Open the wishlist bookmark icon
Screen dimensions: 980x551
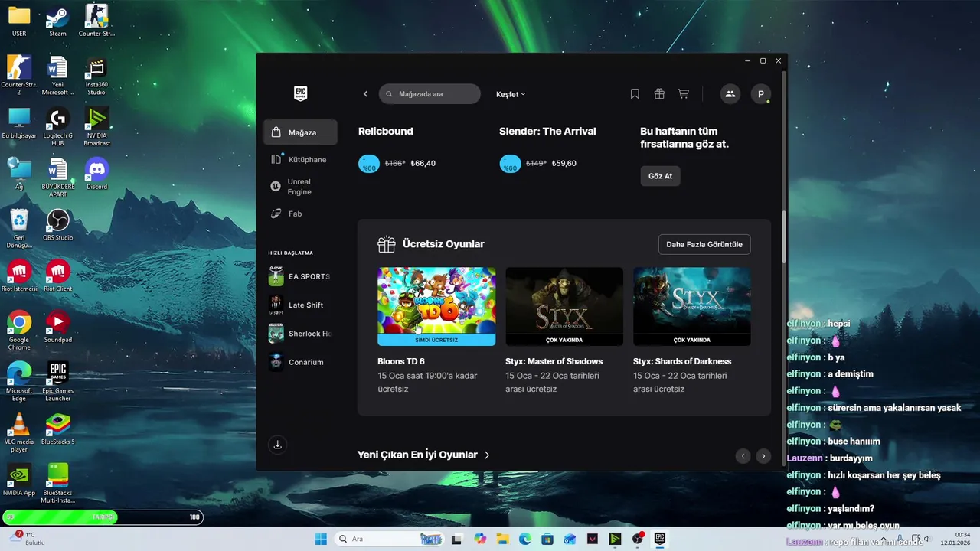coord(635,94)
